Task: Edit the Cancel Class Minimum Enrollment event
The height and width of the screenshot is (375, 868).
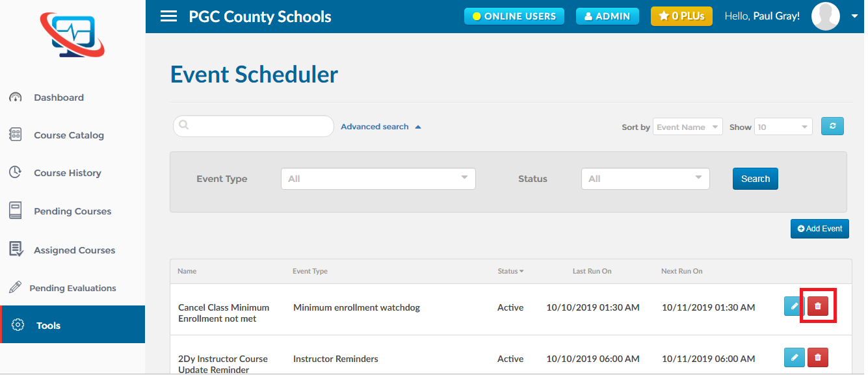Action: point(795,306)
